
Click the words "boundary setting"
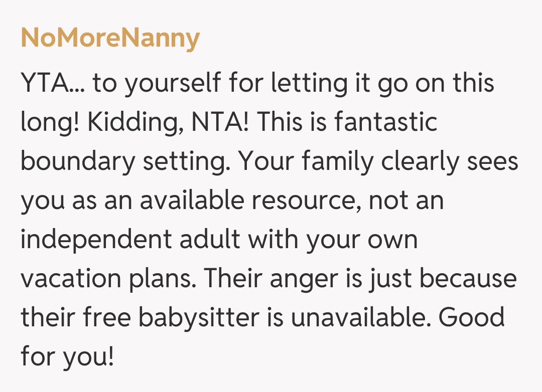pyautogui.click(x=125, y=161)
